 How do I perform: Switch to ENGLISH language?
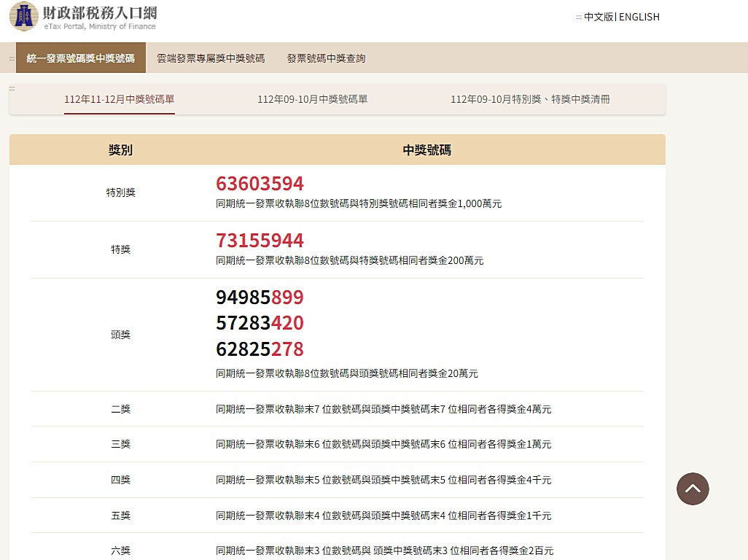(639, 17)
